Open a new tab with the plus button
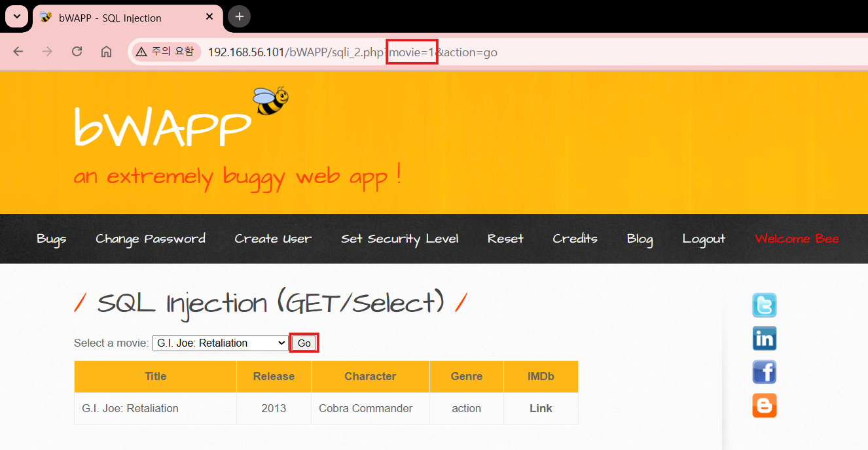This screenshot has width=868, height=450. (240, 16)
